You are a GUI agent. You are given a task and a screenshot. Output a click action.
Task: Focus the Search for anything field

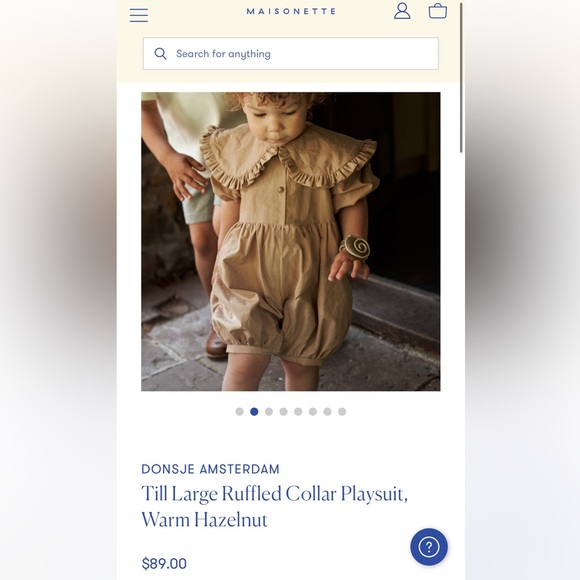point(291,53)
